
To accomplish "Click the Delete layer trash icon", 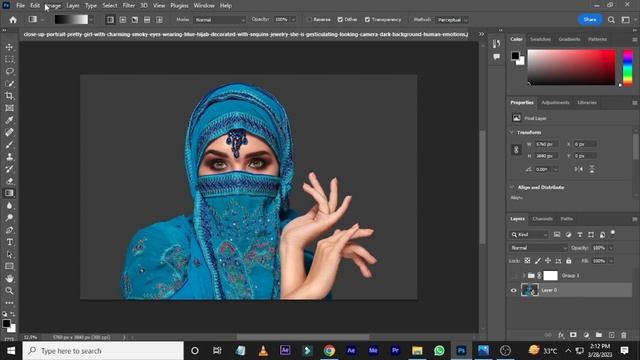I will click(x=624, y=335).
